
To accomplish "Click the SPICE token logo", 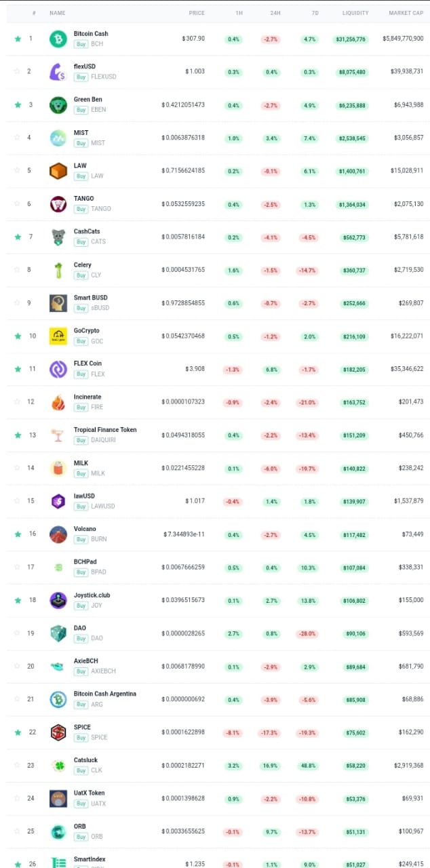I will point(58,732).
